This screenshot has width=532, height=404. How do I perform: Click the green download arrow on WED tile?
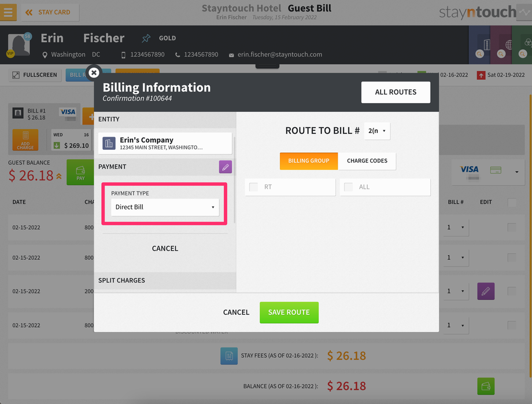(x=57, y=145)
